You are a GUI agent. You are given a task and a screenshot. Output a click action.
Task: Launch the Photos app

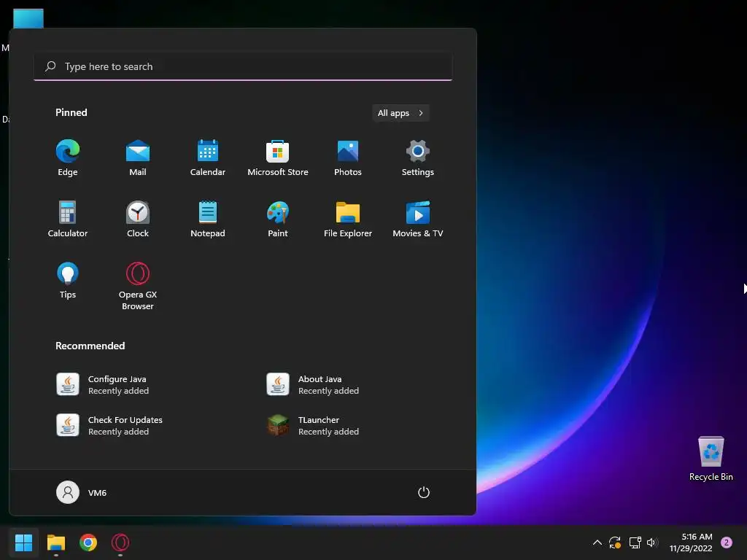(348, 158)
